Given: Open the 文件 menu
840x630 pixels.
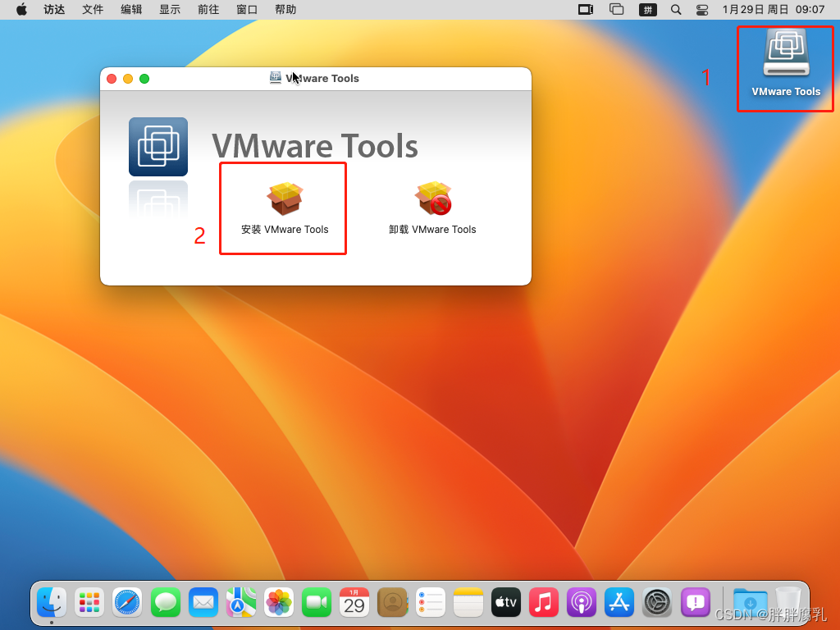Looking at the screenshot, I should (x=93, y=10).
